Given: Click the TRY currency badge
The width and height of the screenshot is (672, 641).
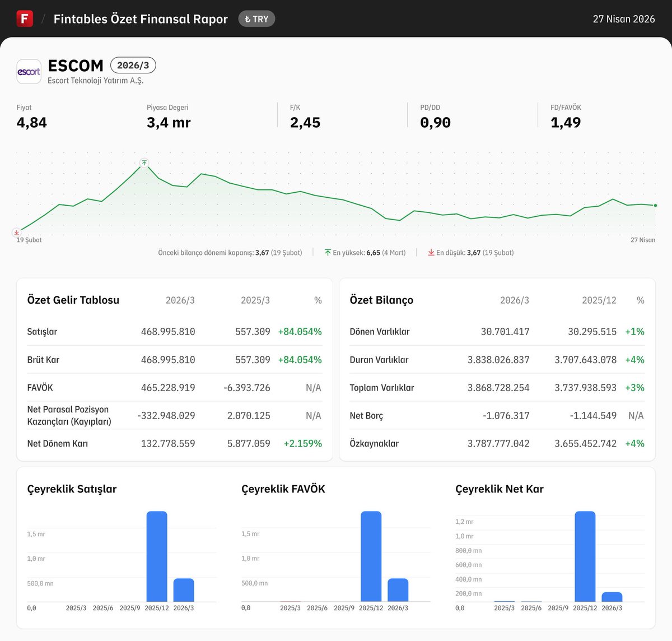Looking at the screenshot, I should click(x=256, y=19).
